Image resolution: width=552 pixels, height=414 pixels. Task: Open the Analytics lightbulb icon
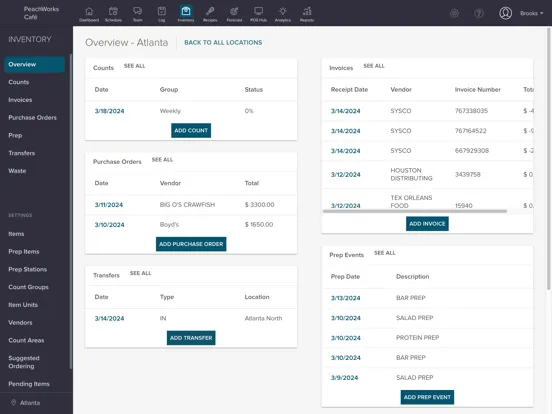(283, 11)
